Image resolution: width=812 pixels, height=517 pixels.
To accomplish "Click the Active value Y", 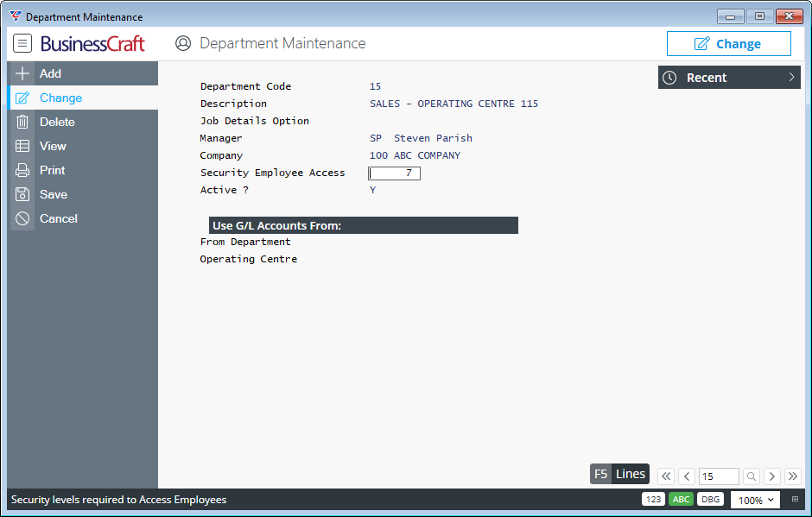I will [x=373, y=190].
